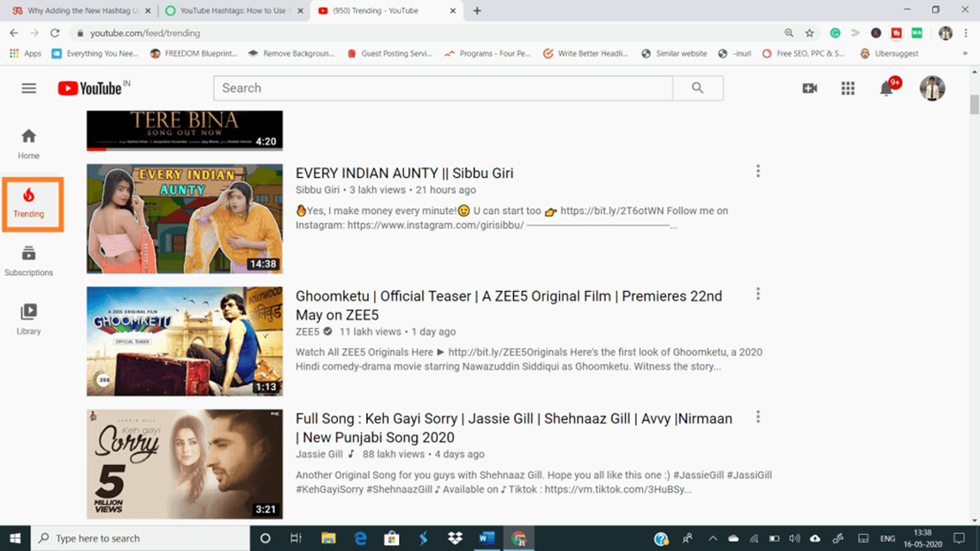Viewport: 980px width, 551px height.
Task: Open the 'Remove Backgroun...' bookmark
Action: click(291, 54)
